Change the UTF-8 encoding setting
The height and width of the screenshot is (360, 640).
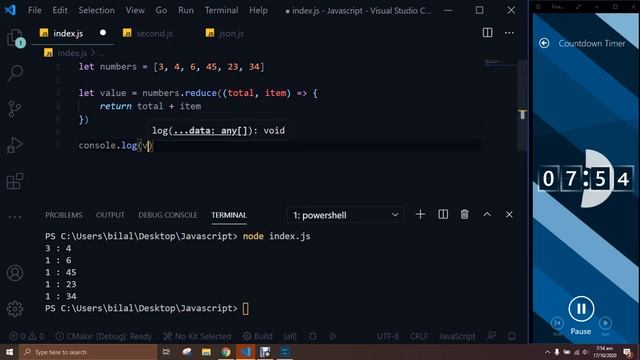388,336
